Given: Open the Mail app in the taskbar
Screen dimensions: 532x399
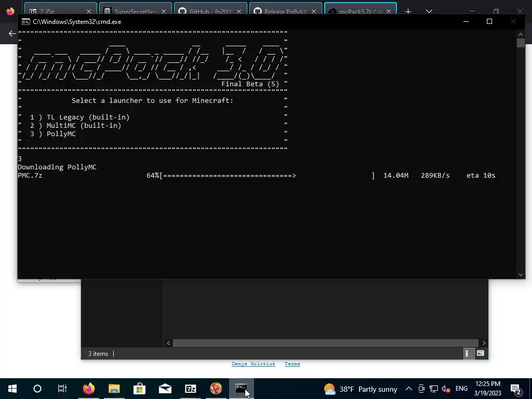Looking at the screenshot, I should pos(165,389).
